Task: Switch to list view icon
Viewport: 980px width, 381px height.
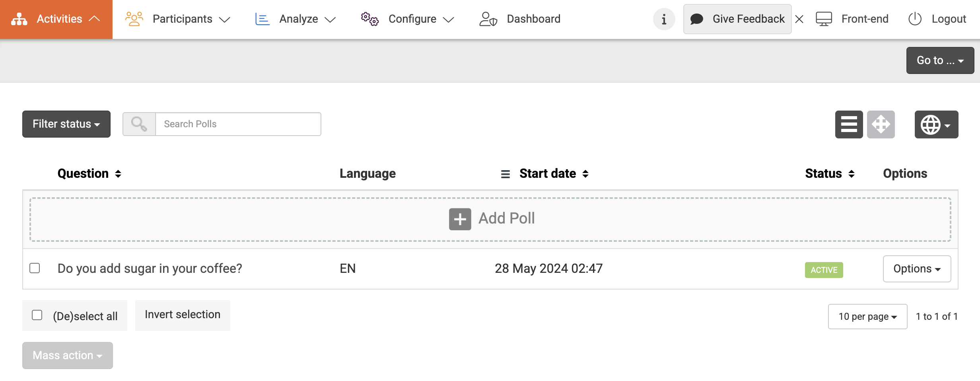Action: 849,124
